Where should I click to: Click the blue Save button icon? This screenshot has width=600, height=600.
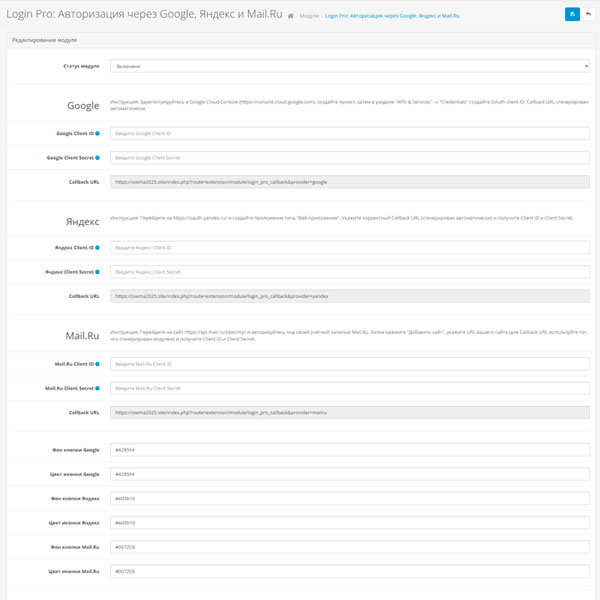point(572,14)
